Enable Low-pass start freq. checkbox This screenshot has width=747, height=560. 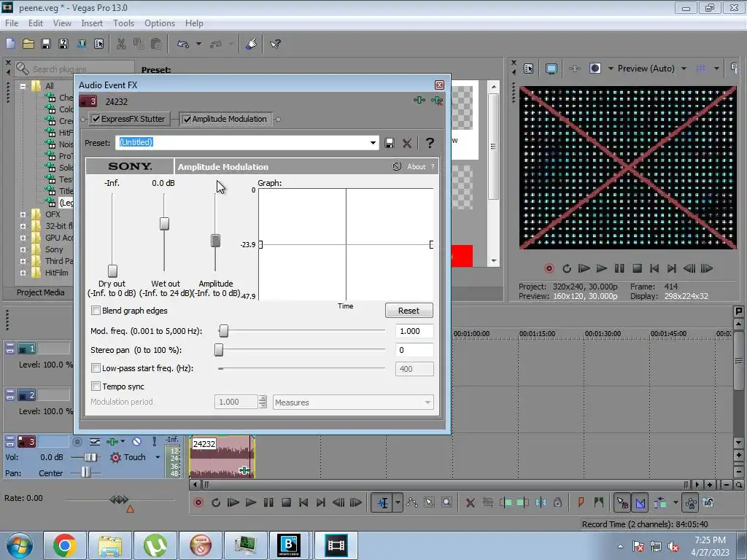pyautogui.click(x=96, y=368)
